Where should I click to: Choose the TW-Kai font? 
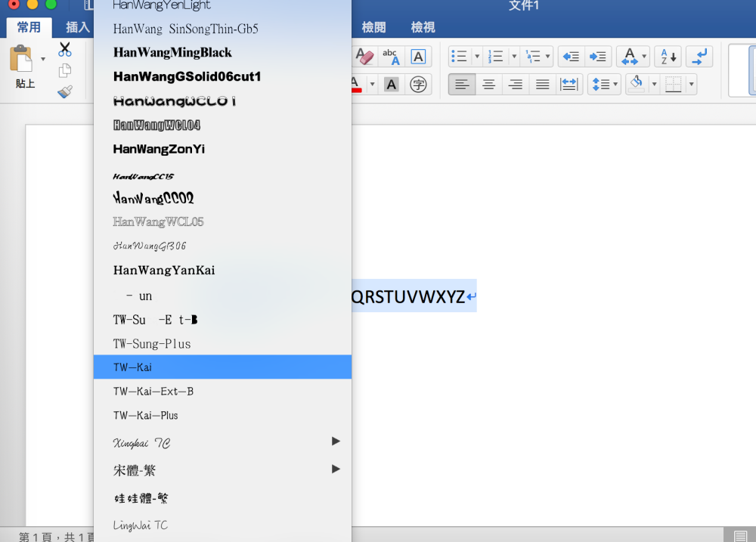point(222,367)
